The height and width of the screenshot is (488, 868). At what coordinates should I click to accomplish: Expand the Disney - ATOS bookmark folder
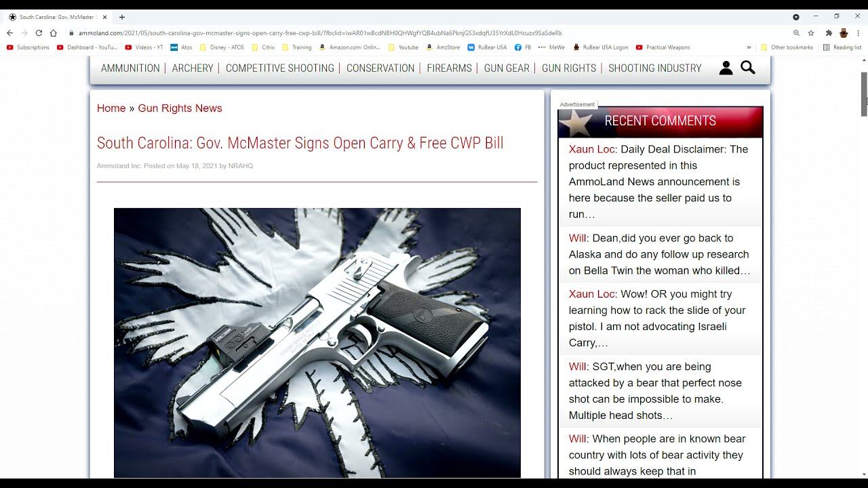pos(222,47)
